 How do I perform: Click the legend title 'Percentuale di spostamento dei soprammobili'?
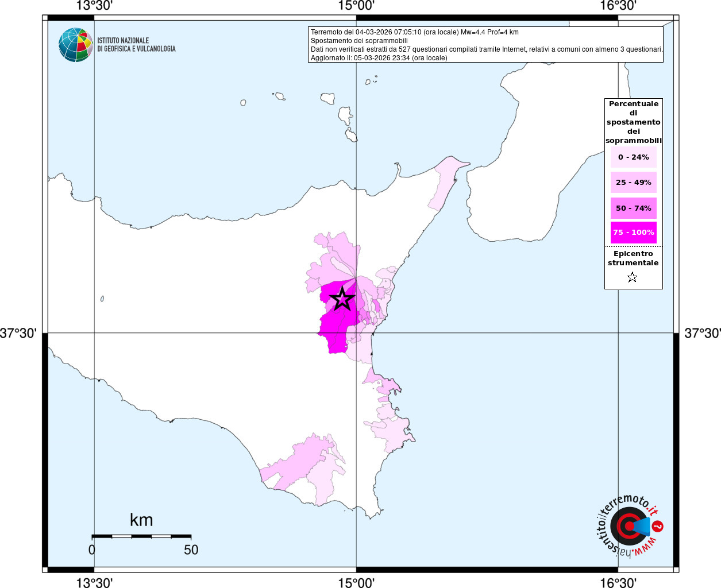634,122
